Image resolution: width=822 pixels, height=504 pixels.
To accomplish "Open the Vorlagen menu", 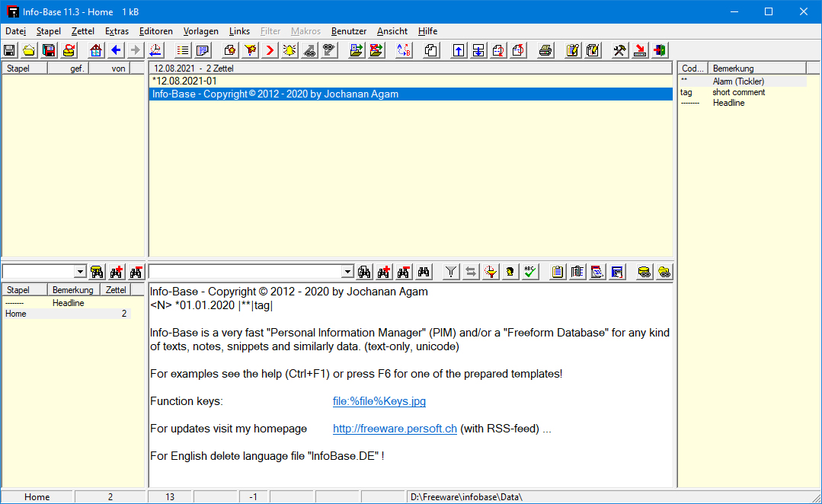I will tap(201, 31).
